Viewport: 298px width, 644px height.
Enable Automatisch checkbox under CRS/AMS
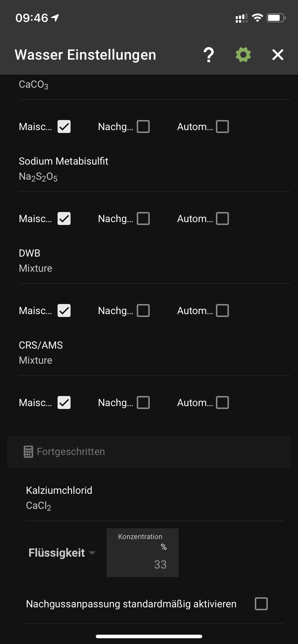(x=222, y=402)
